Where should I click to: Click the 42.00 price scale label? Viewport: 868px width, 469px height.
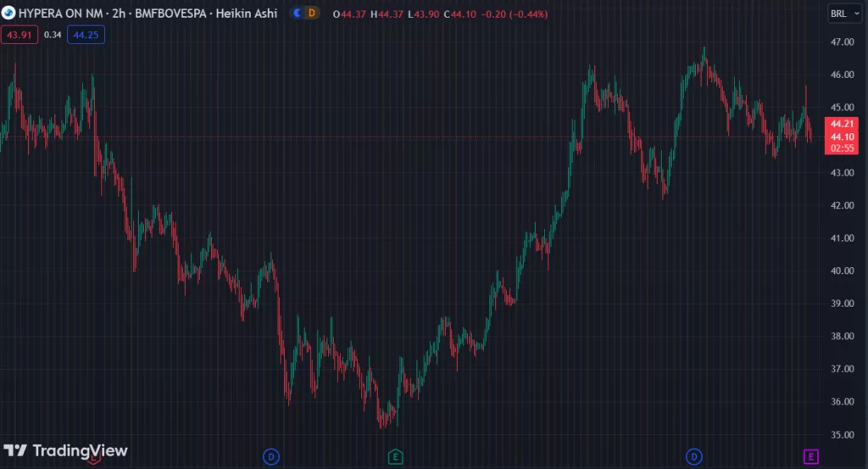pyautogui.click(x=842, y=205)
